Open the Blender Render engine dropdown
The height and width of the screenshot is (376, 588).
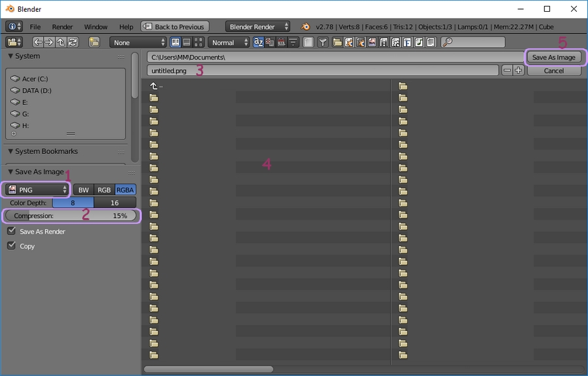[x=258, y=27]
